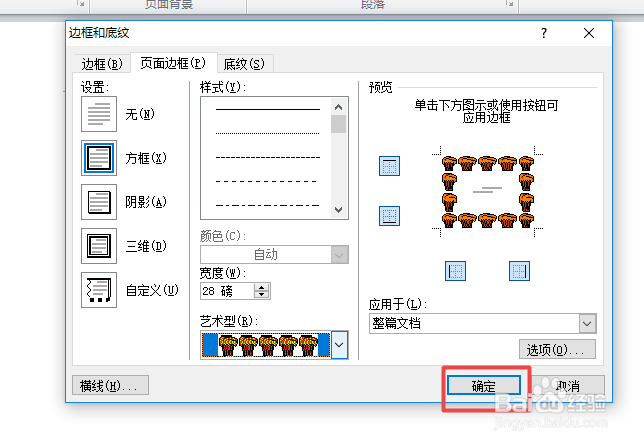644x446 pixels.
Task: Click the art border preview diagram
Action: click(487, 191)
